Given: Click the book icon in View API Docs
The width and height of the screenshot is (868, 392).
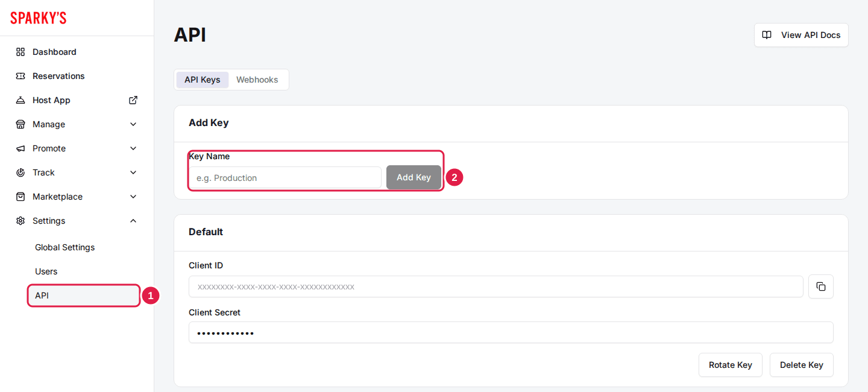Looking at the screenshot, I should pyautogui.click(x=767, y=35).
